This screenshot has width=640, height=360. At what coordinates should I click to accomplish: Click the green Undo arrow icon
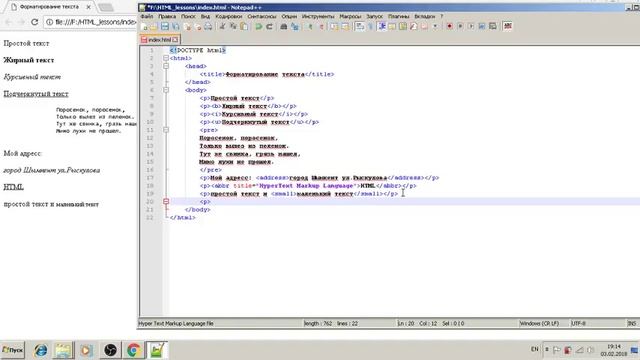coord(258,27)
